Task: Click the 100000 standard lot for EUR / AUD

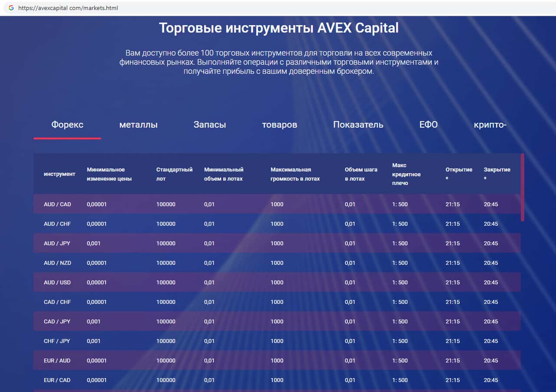Action: [x=166, y=360]
